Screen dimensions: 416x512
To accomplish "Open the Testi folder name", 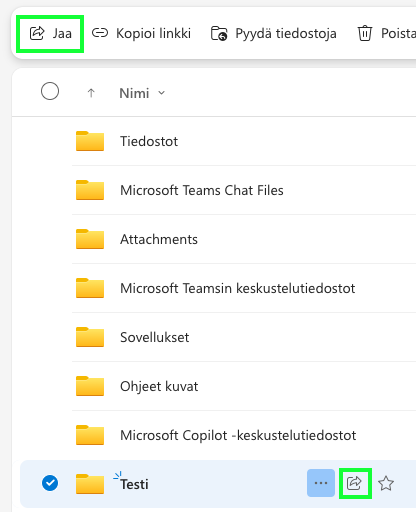I will (134, 484).
